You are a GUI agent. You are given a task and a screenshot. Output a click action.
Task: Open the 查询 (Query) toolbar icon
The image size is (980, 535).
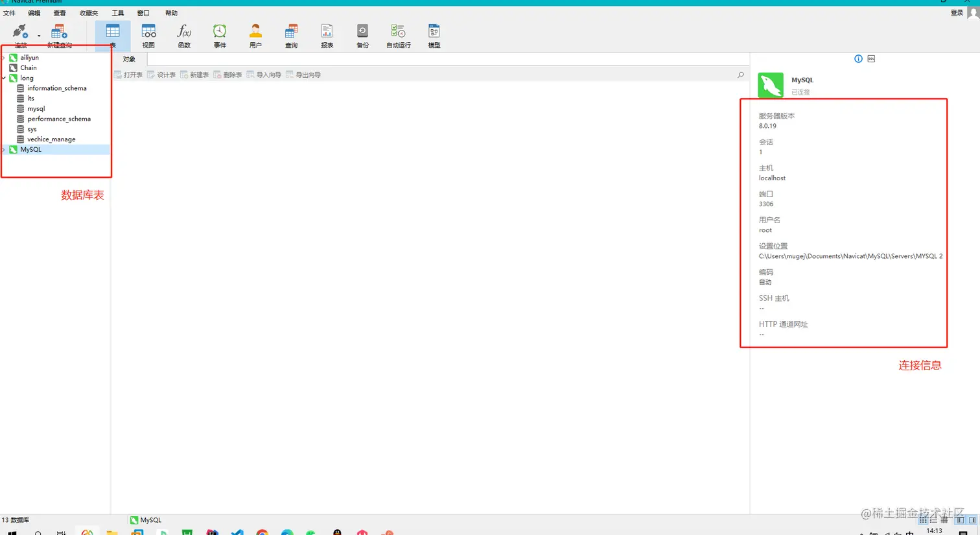coord(291,36)
